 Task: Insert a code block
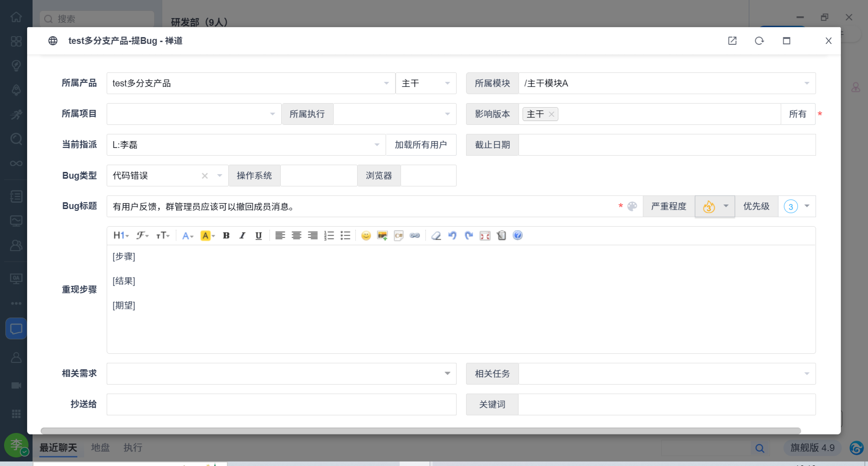click(399, 235)
